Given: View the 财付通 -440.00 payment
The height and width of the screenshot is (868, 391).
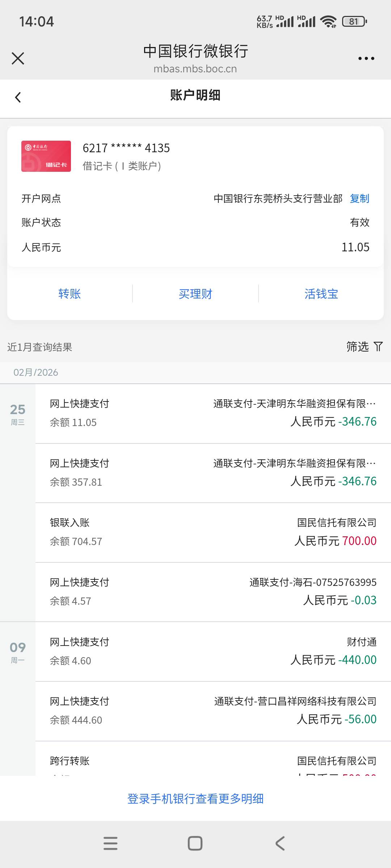Looking at the screenshot, I should pyautogui.click(x=213, y=651).
